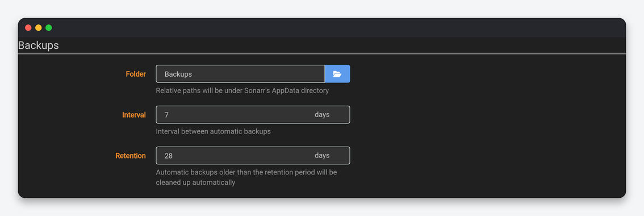The height and width of the screenshot is (216, 644).
Task: Open the folder browser icon button
Action: [x=337, y=74]
